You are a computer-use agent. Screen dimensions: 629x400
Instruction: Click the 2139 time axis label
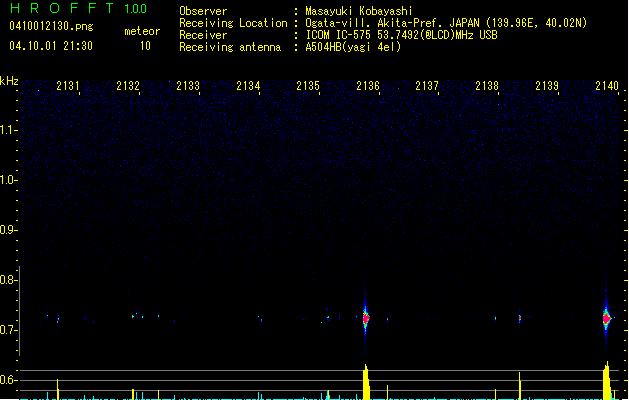(x=547, y=86)
